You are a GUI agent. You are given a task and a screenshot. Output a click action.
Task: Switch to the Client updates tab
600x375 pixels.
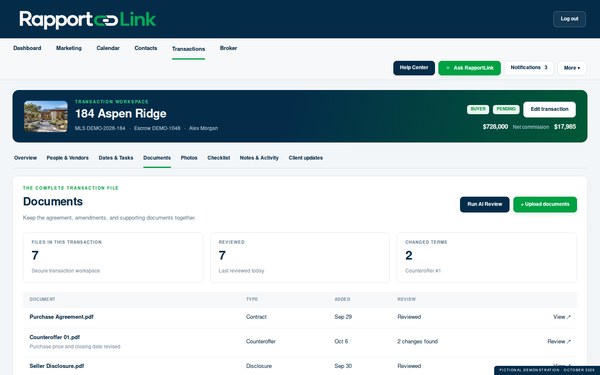coord(305,158)
